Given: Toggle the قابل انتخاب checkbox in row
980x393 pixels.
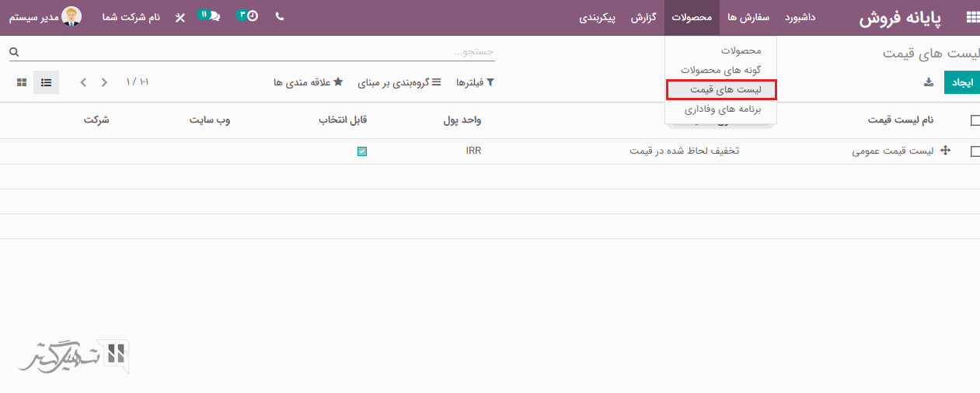Looking at the screenshot, I should coord(362,151).
